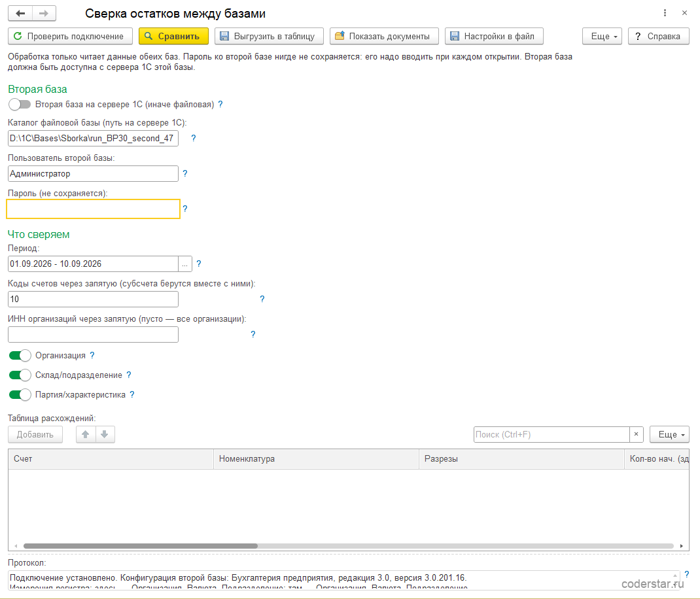Viewport: 700px width, 599px height.
Task: Open the Еще dropdown in the top toolbar
Action: [x=602, y=36]
